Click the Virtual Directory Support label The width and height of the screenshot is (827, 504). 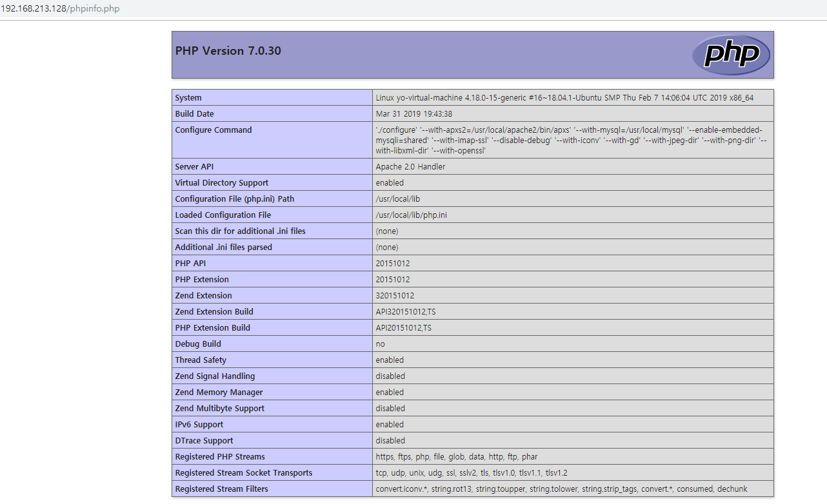pyautogui.click(x=222, y=183)
